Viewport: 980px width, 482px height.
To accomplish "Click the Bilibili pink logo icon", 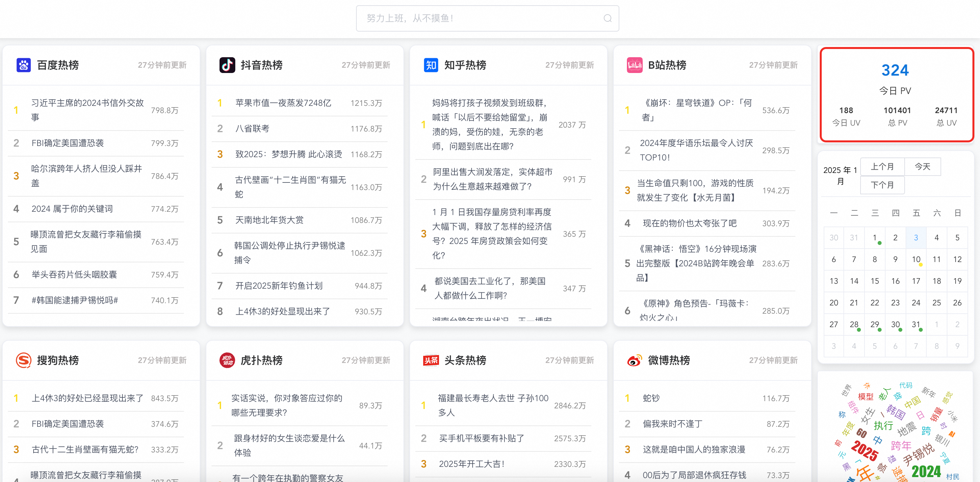I will click(x=634, y=65).
